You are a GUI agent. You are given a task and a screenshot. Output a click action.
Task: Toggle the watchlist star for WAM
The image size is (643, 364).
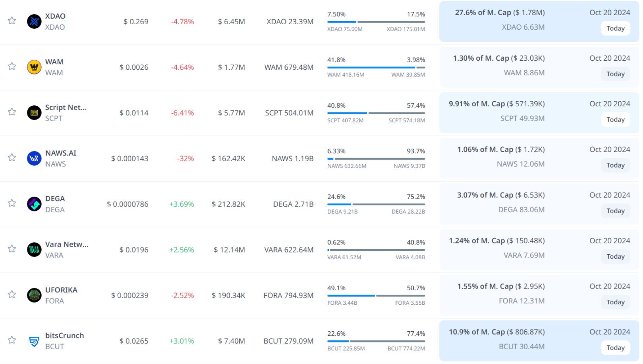click(12, 66)
